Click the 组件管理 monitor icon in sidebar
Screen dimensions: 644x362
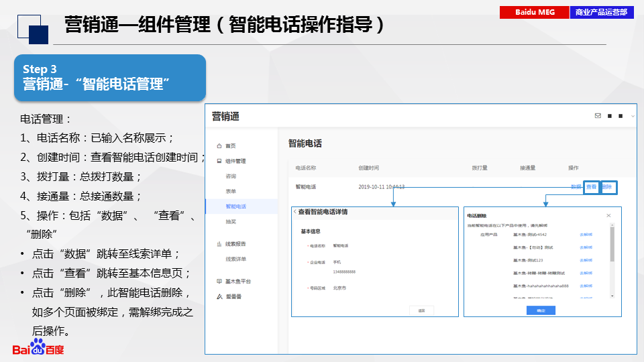coord(219,161)
